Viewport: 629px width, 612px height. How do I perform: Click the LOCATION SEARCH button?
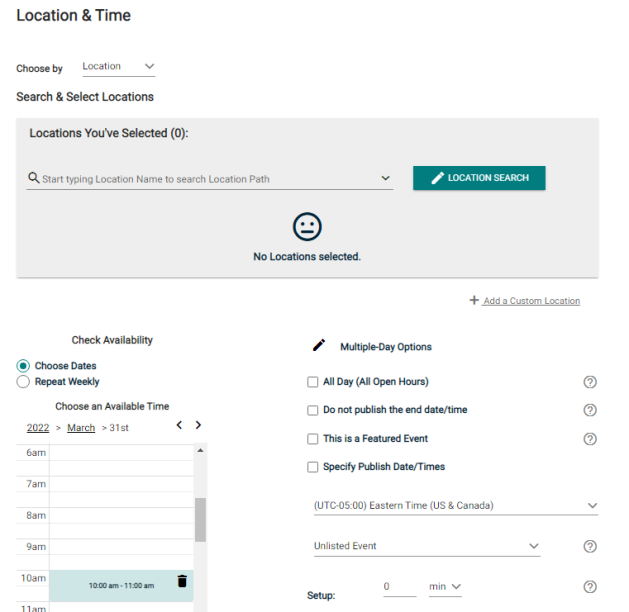coord(479,178)
